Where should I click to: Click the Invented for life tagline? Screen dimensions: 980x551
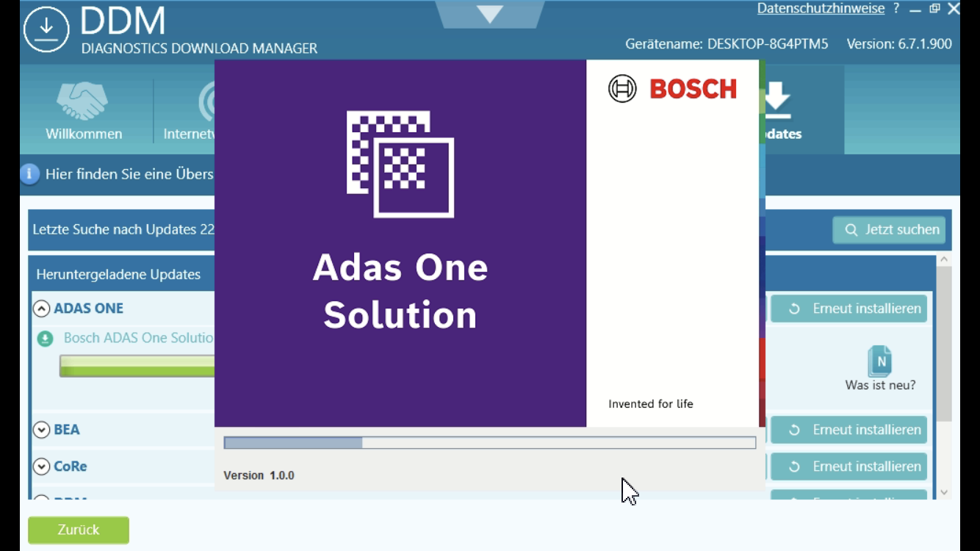pyautogui.click(x=651, y=404)
